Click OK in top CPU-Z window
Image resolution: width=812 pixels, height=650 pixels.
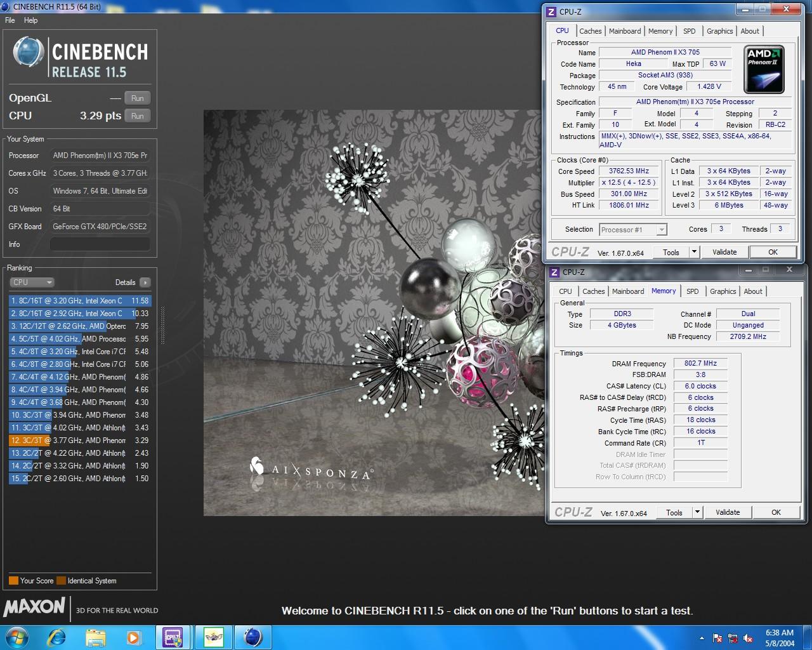pyautogui.click(x=773, y=252)
